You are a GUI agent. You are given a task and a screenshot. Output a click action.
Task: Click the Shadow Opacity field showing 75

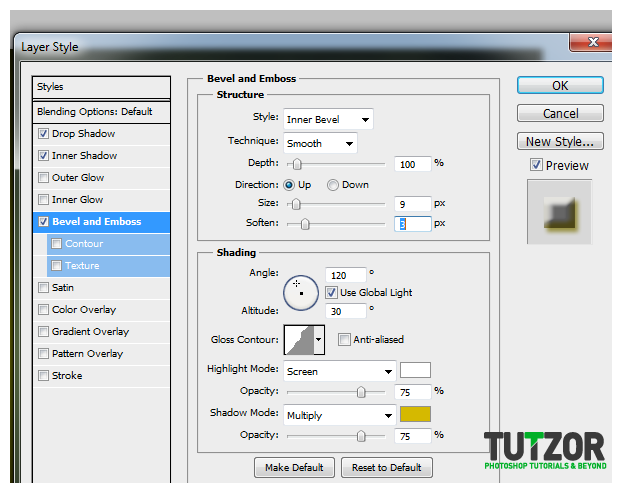click(413, 436)
